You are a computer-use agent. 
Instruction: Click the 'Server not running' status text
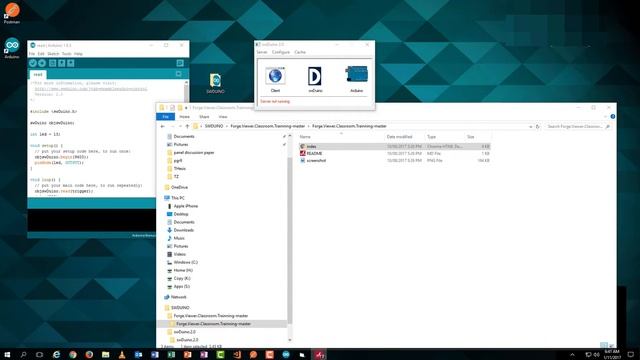(x=275, y=101)
